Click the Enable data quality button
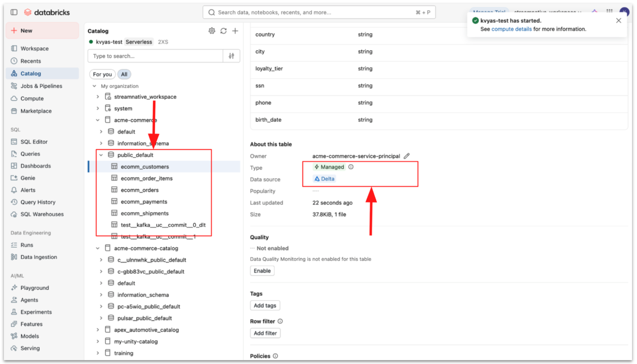Screen dimensions: 637x364 tap(262, 271)
